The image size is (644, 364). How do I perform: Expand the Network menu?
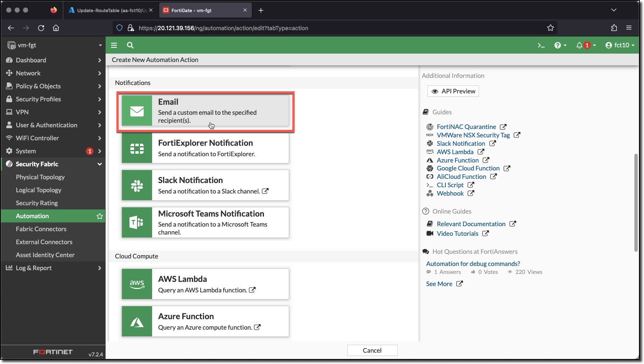(53, 73)
